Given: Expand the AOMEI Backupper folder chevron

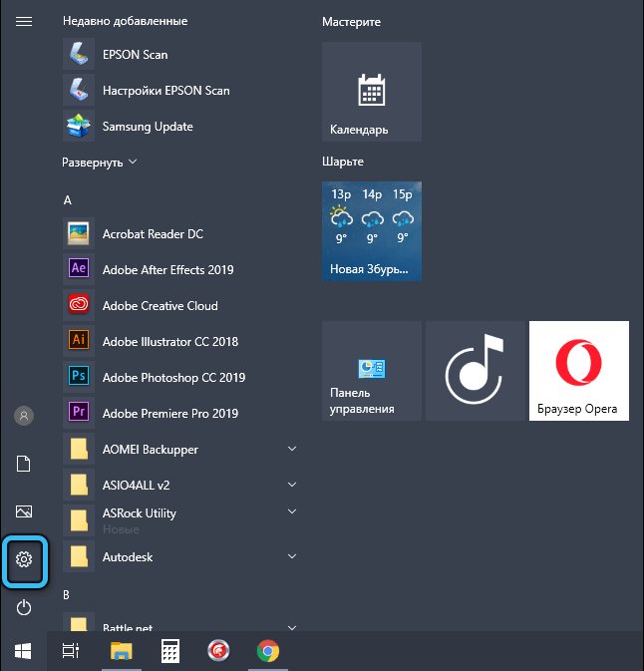Looking at the screenshot, I should point(292,449).
